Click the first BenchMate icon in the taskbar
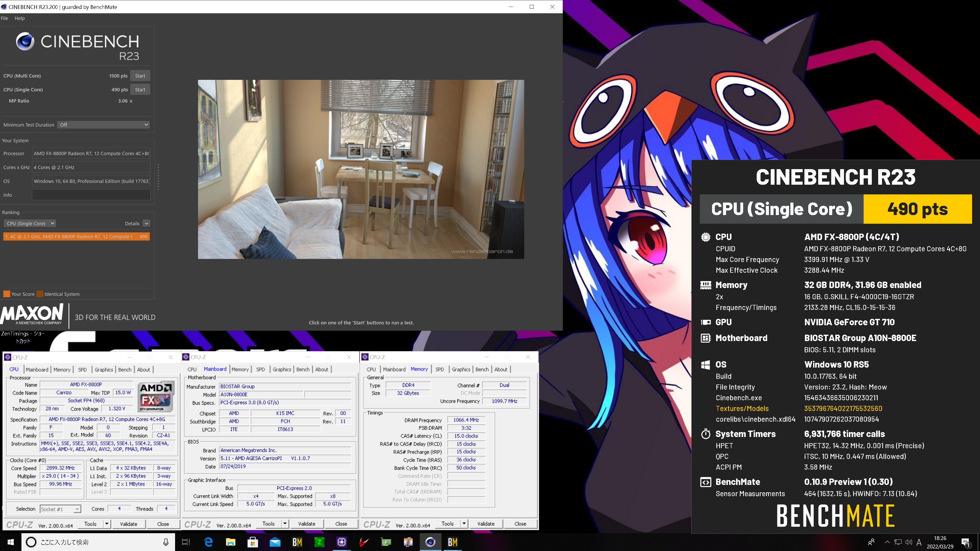This screenshot has height=551, width=980. click(x=297, y=542)
